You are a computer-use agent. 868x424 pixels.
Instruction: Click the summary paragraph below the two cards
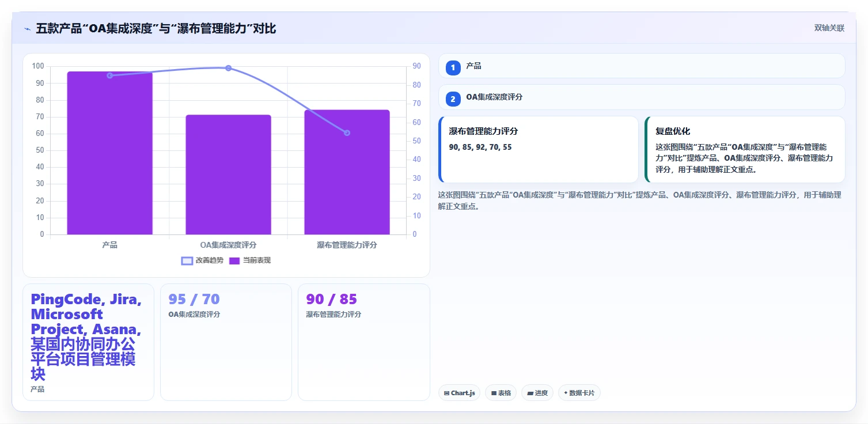click(639, 200)
